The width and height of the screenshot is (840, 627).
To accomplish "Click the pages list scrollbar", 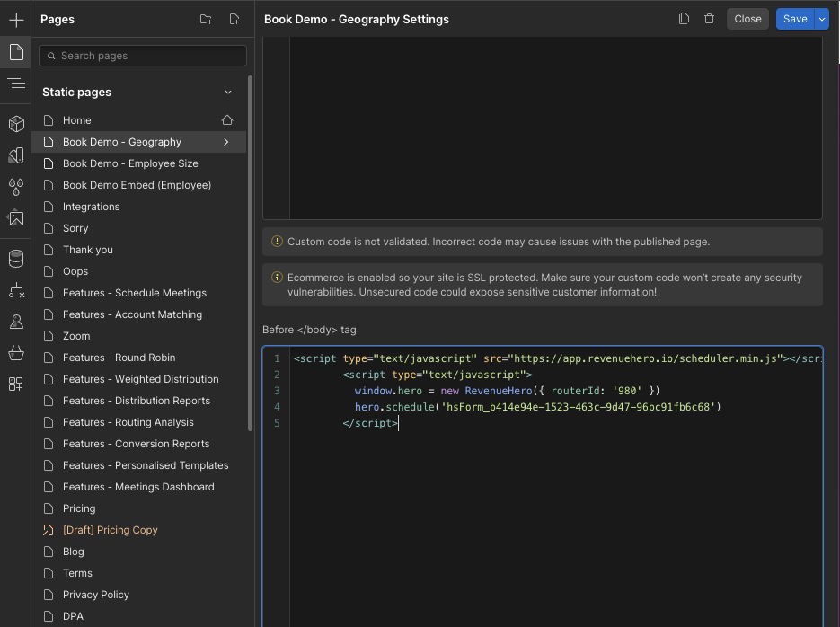I will pyautogui.click(x=250, y=253).
